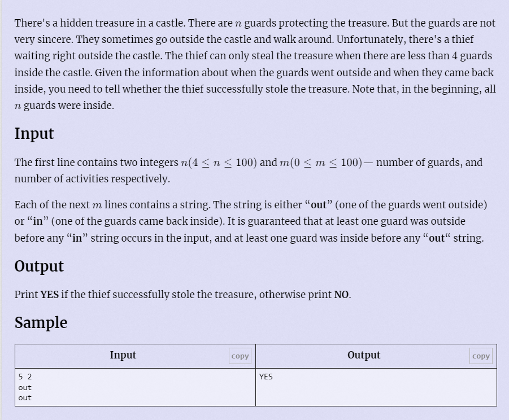509x420 pixels.
Task: Click the "Output" column header in sample table
Action: pyautogui.click(x=363, y=355)
